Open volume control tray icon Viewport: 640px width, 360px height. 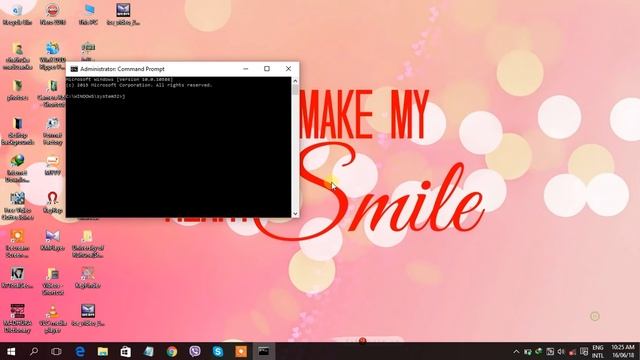point(561,351)
